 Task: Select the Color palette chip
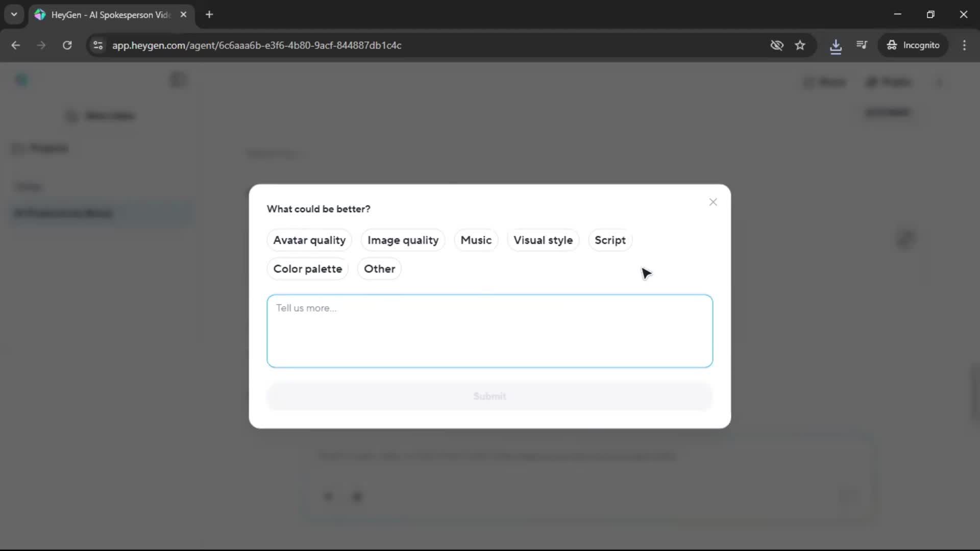click(307, 269)
